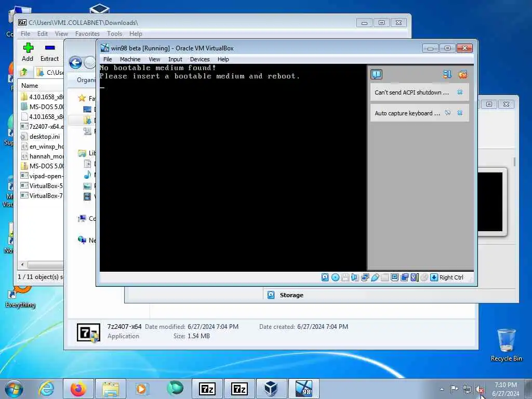Image resolution: width=532 pixels, height=399 pixels.
Task: Toggle the notification center panel icon
Action: (x=377, y=74)
